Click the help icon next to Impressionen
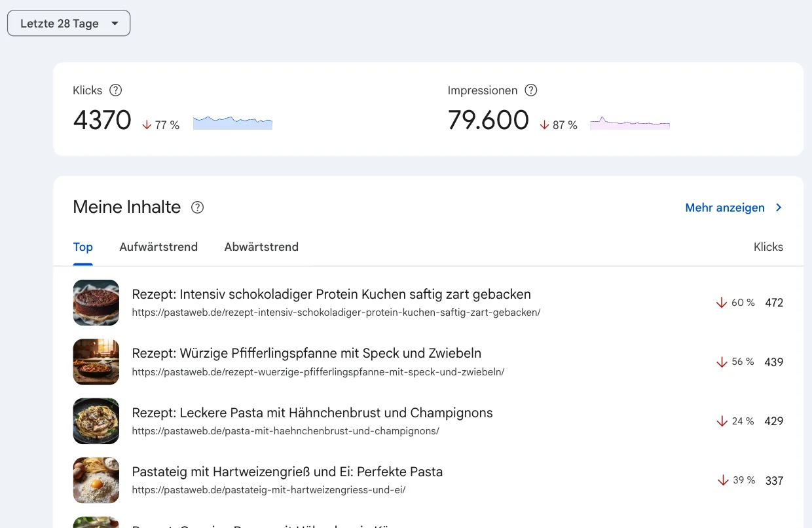812x528 pixels. pos(531,90)
